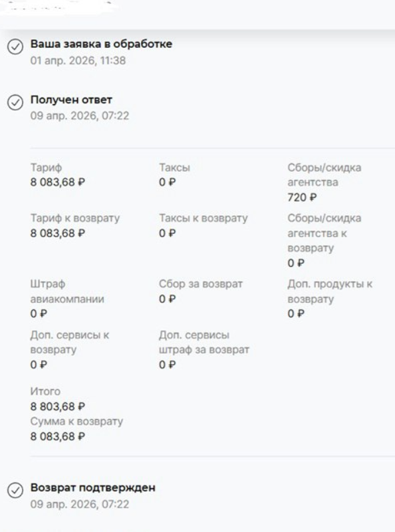Click the 'Тариф к возврату' amount
This screenshot has width=395, height=532.
click(58, 233)
